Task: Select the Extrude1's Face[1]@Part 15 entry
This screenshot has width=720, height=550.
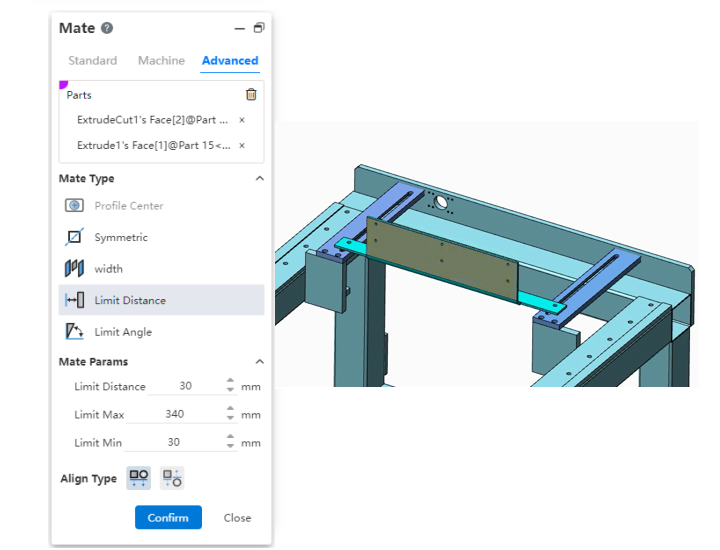Action: pyautogui.click(x=154, y=146)
